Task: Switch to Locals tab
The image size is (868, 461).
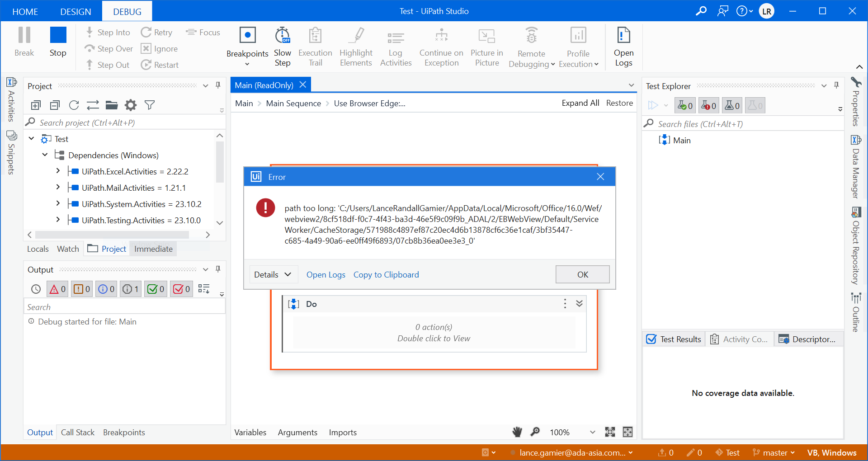Action: pyautogui.click(x=38, y=249)
